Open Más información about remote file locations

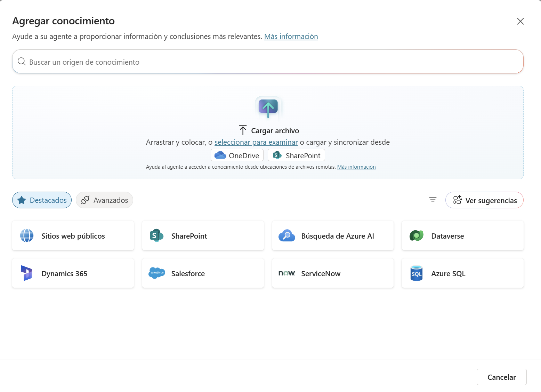(x=356, y=167)
